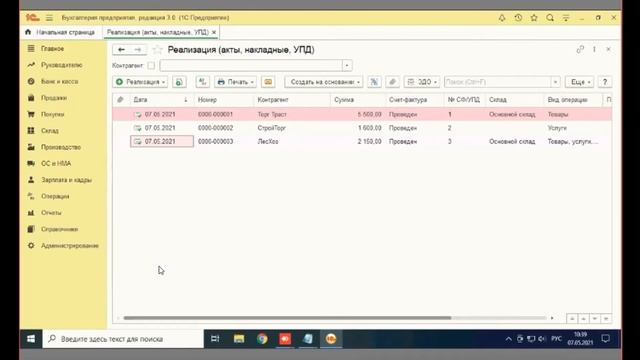Open ОС и НМА section
The width and height of the screenshot is (640, 360).
(56, 164)
